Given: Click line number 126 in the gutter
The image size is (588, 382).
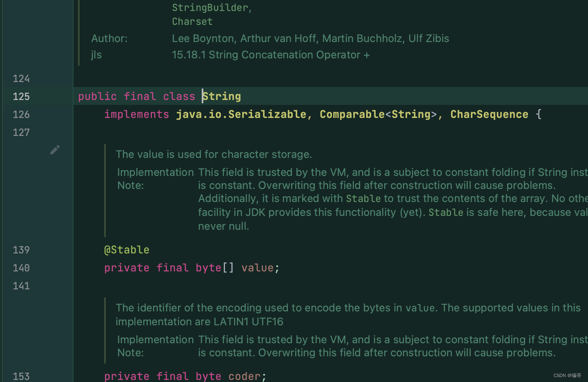Looking at the screenshot, I should (x=21, y=115).
